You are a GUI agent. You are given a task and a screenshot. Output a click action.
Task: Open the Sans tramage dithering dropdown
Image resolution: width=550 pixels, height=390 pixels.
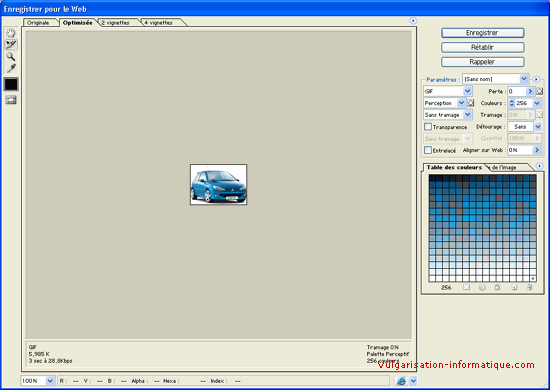(448, 115)
